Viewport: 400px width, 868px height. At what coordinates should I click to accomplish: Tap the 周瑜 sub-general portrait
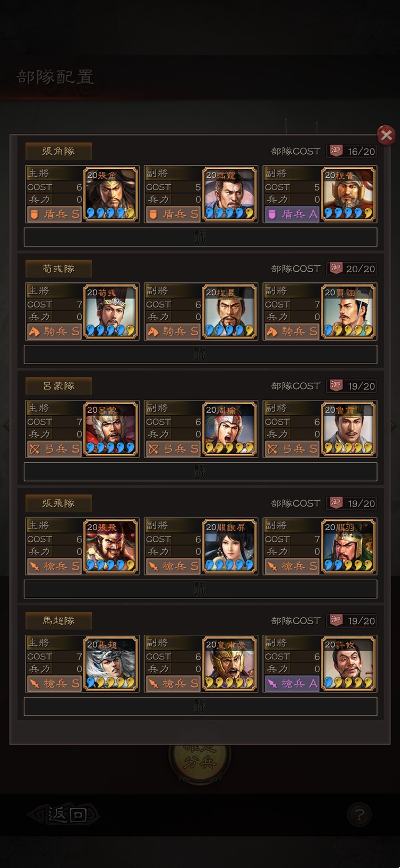tap(230, 429)
